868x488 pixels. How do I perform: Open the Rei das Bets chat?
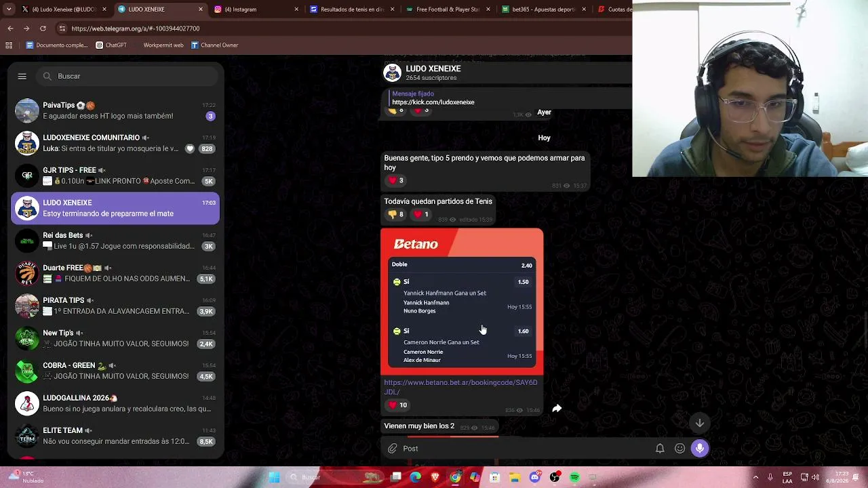(x=115, y=241)
